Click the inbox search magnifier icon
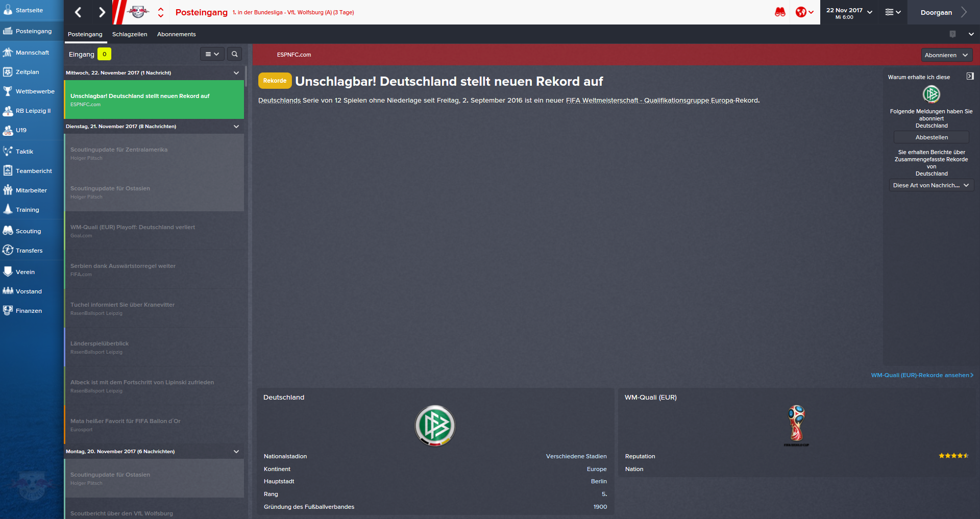The image size is (980, 519). coord(234,54)
